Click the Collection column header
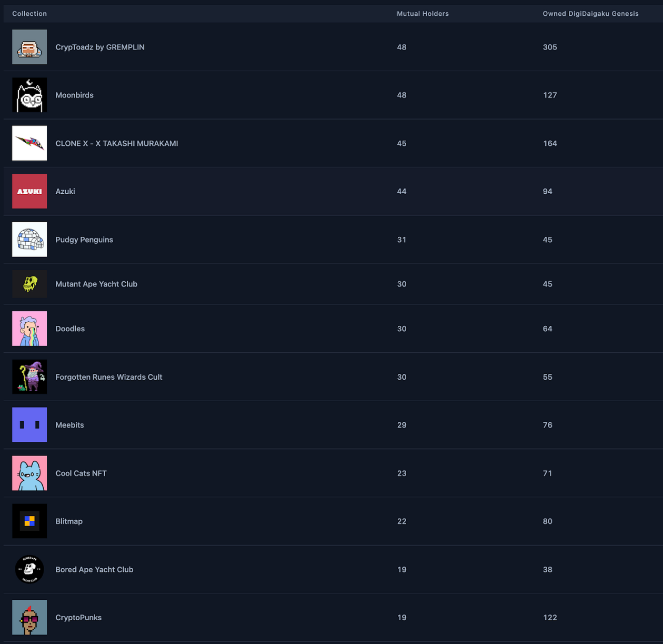This screenshot has width=663, height=644. pyautogui.click(x=29, y=14)
